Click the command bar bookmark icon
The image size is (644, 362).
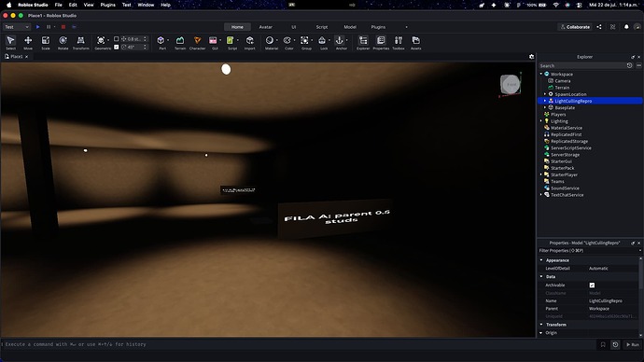click(x=603, y=345)
